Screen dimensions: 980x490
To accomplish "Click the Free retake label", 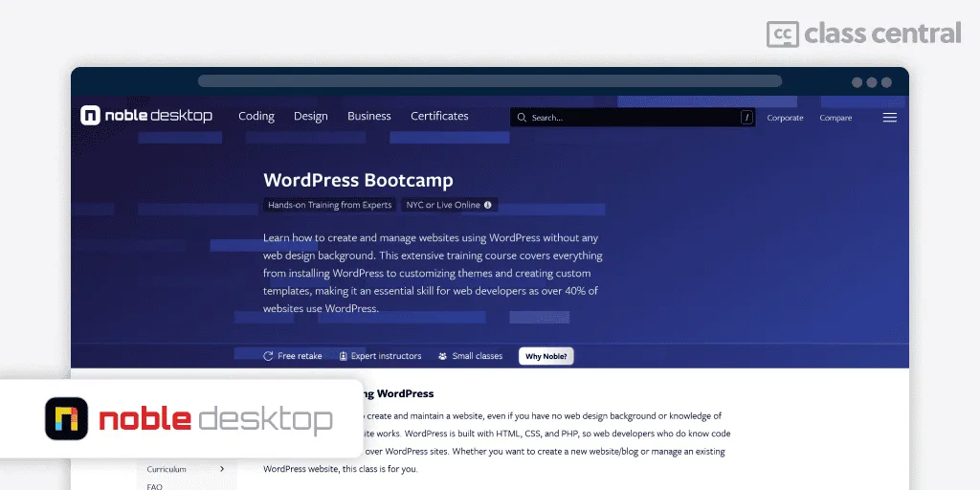I will (300, 356).
